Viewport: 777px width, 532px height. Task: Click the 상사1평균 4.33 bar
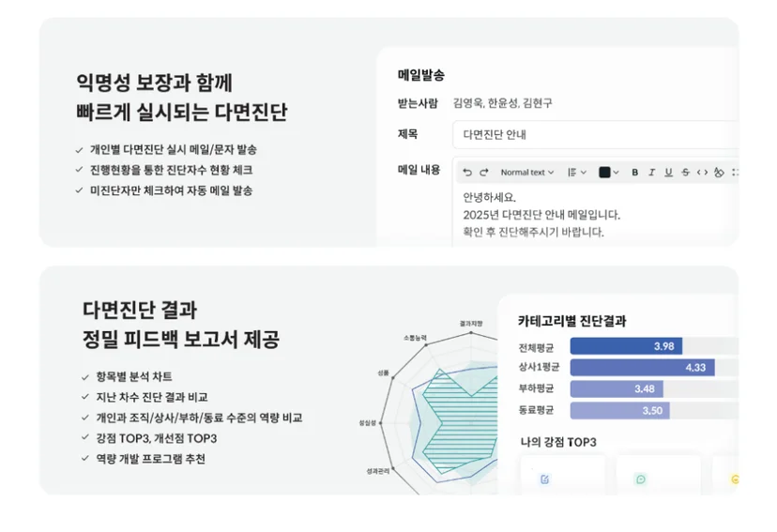(642, 368)
